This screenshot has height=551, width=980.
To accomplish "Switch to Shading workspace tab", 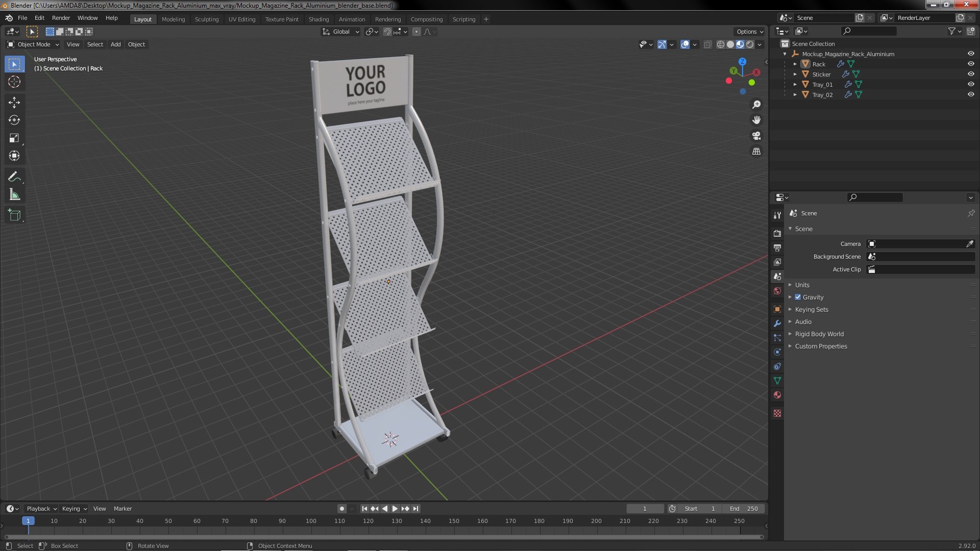I will (318, 19).
